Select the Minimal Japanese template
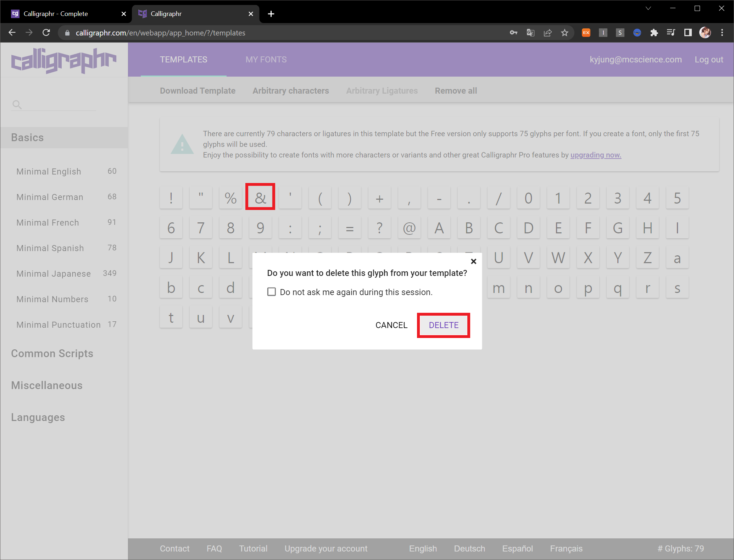The image size is (734, 560). click(54, 273)
